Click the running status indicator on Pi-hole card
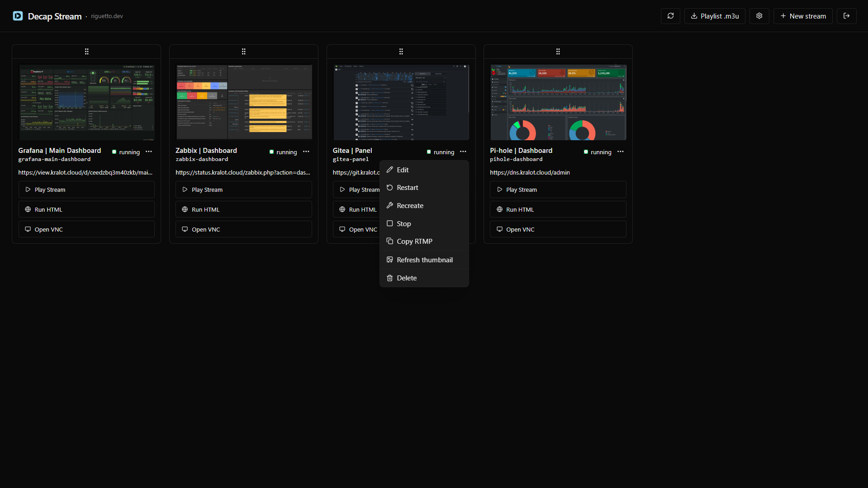This screenshot has width=868, height=488. click(586, 152)
